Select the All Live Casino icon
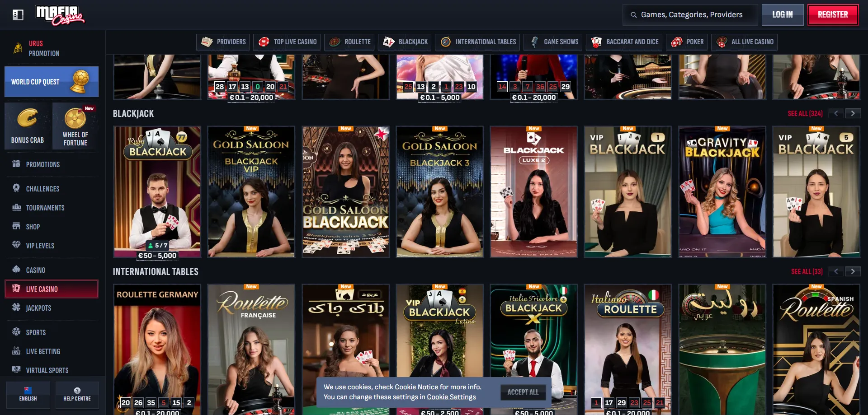Viewport: 868px width, 415px height. pyautogui.click(x=722, y=42)
